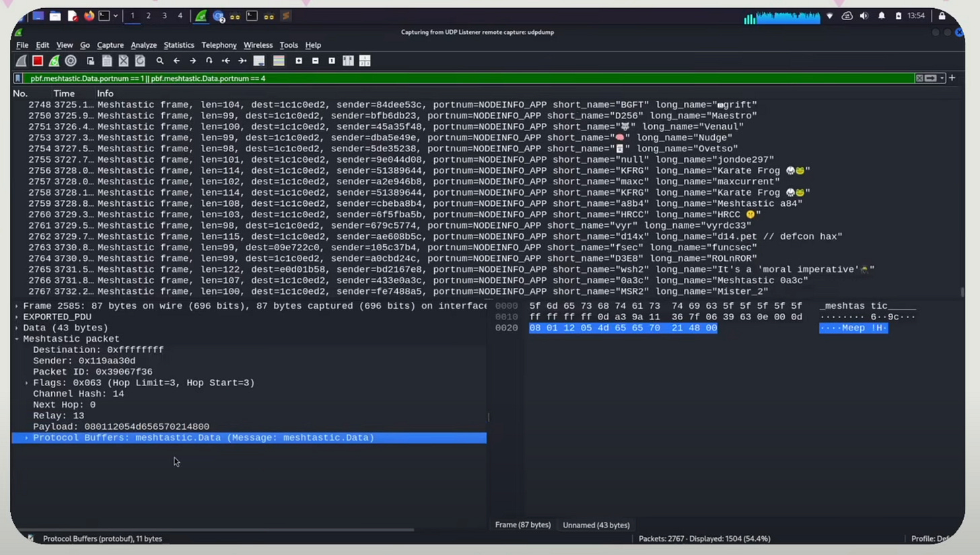Jump to the last packet
The height and width of the screenshot is (555, 980).
pos(242,61)
